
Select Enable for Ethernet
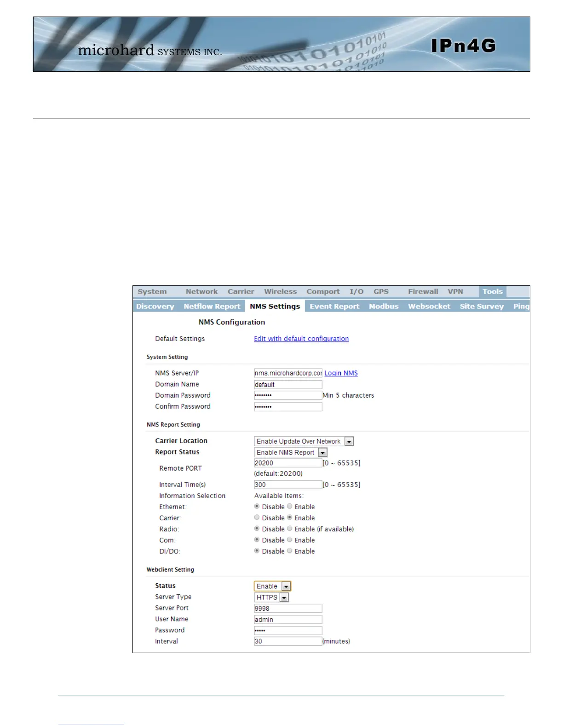pos(290,506)
